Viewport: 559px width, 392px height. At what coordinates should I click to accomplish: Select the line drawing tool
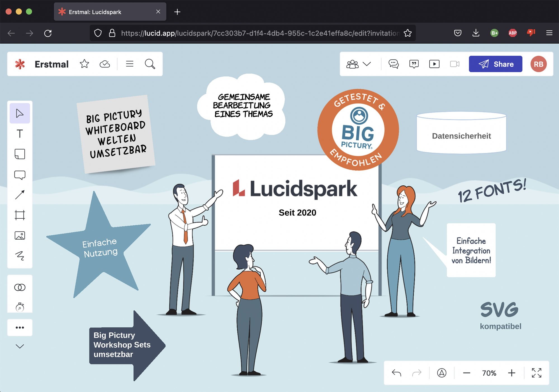click(x=20, y=195)
